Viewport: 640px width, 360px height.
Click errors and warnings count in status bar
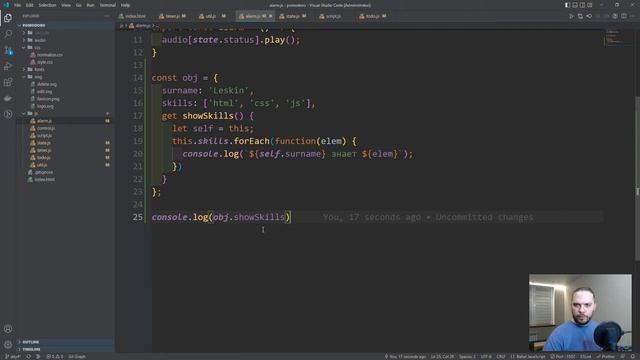click(x=55, y=357)
